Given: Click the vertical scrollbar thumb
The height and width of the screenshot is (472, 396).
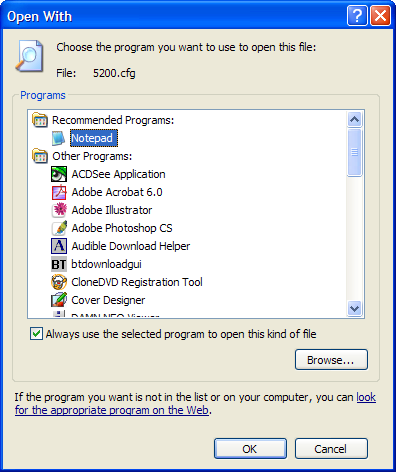Looking at the screenshot, I should (354, 152).
